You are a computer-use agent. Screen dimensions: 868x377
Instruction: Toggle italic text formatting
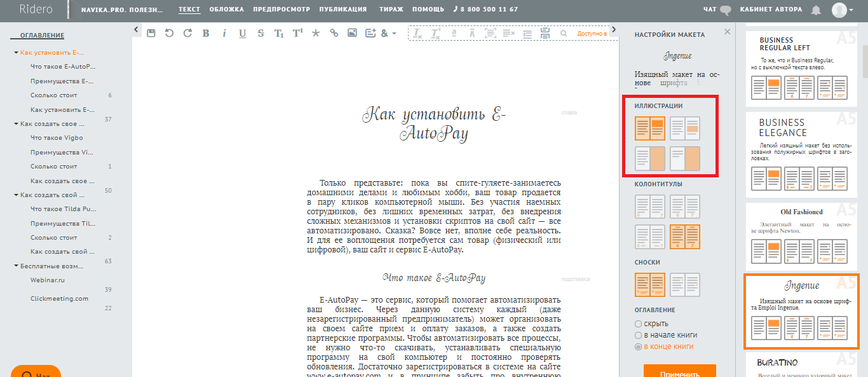(224, 34)
